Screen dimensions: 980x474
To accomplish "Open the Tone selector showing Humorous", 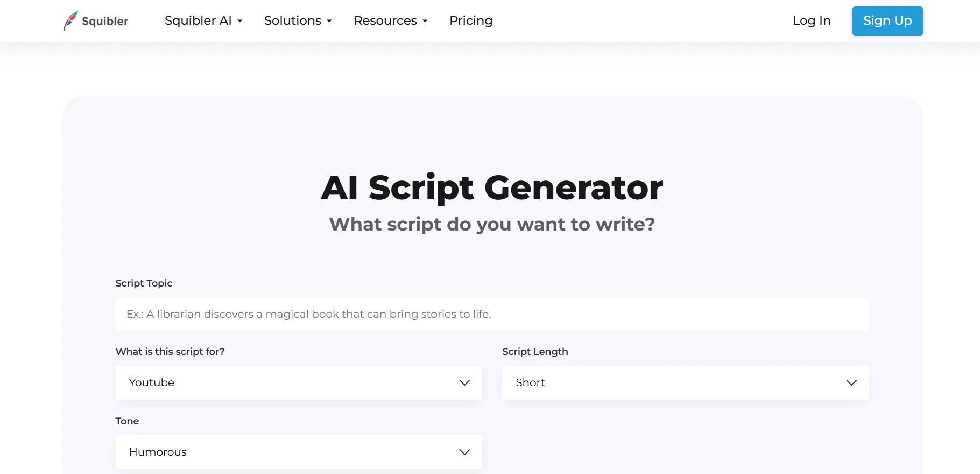I will [299, 452].
